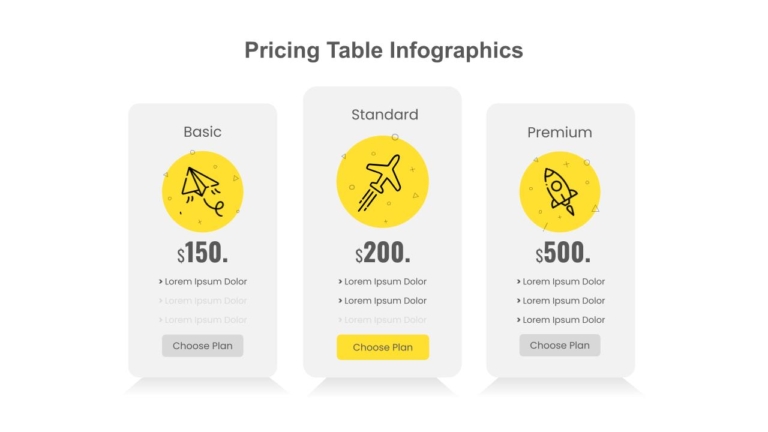Select the Pricing Table Infographics title

coord(384,50)
